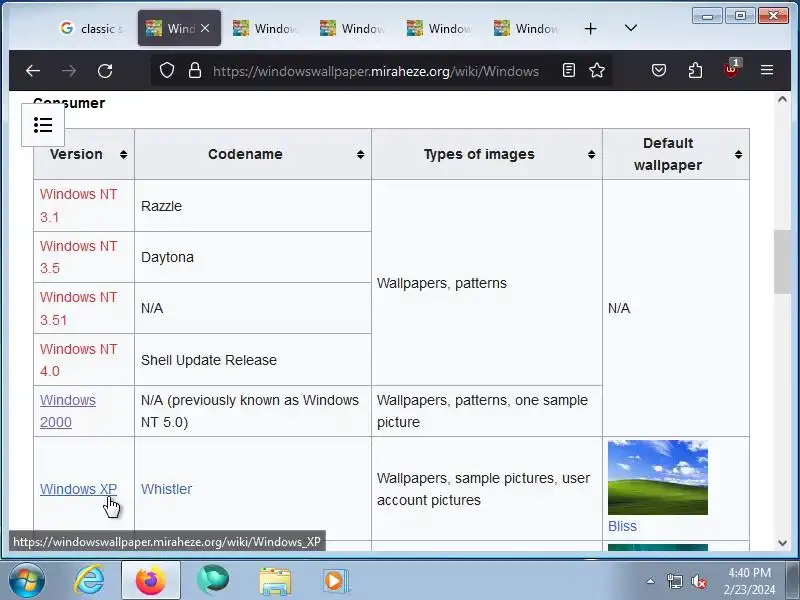Close the active Windows wiki tab
This screenshot has width=800, height=600.
click(x=205, y=29)
